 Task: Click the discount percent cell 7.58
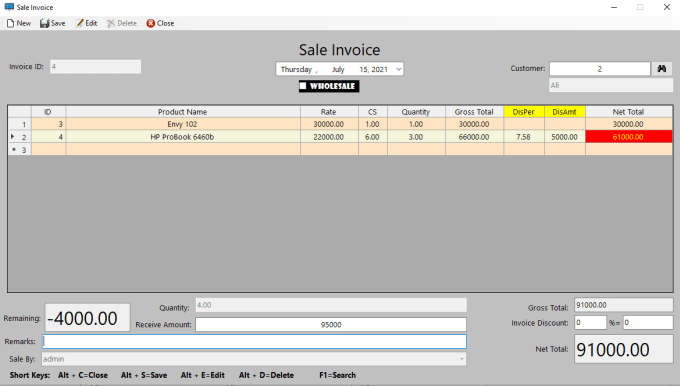point(523,137)
